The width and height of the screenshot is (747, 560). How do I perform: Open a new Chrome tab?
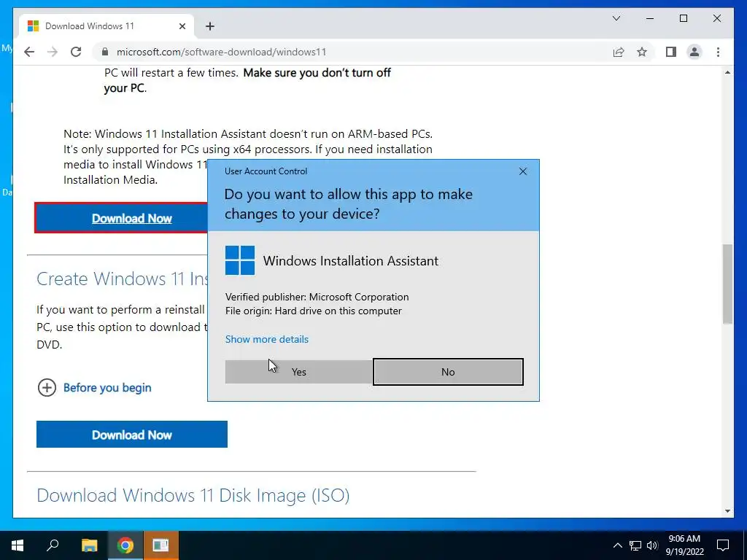(210, 26)
